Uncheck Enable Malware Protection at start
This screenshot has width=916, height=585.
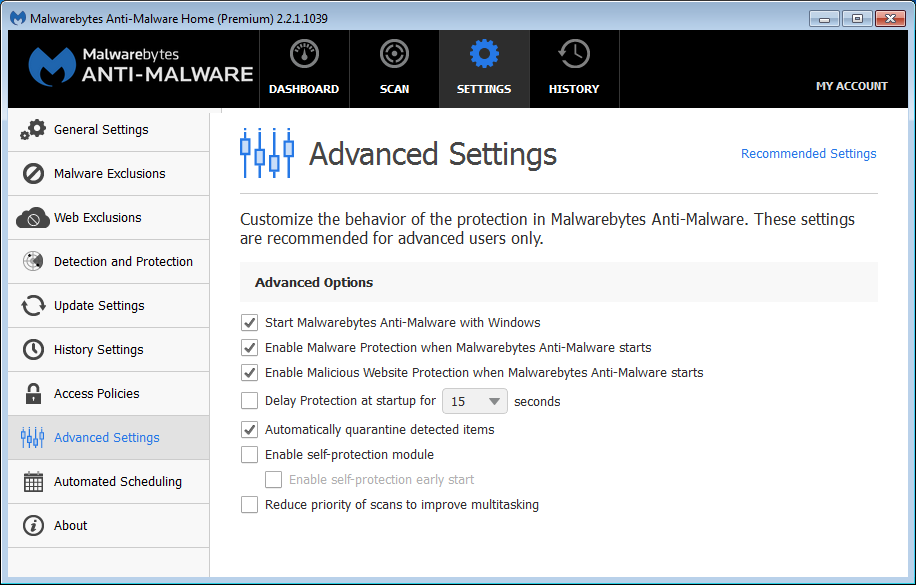[249, 348]
